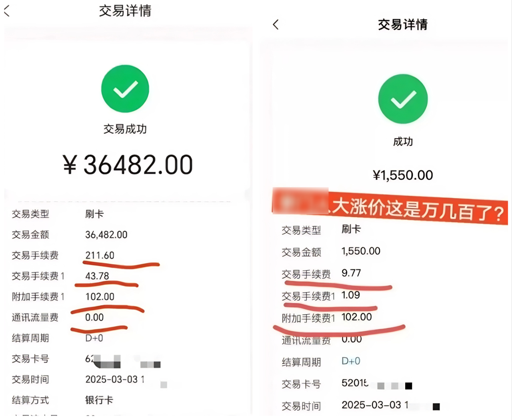Select the ¥36482.00 amount heading
Image resolution: width=512 pixels, height=420 pixels.
click(128, 165)
